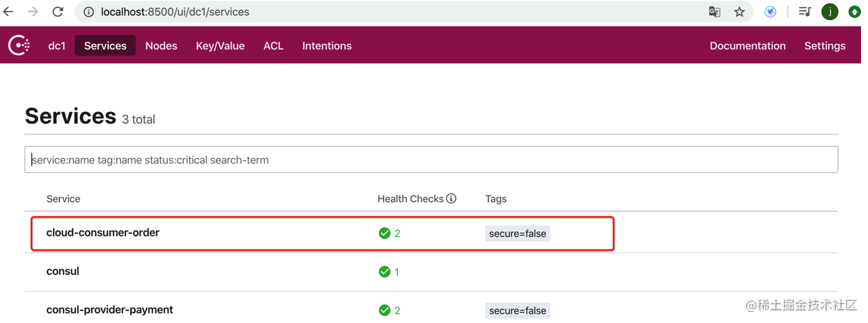The height and width of the screenshot is (323, 868).
Task: Open the Settings link
Action: 825,46
